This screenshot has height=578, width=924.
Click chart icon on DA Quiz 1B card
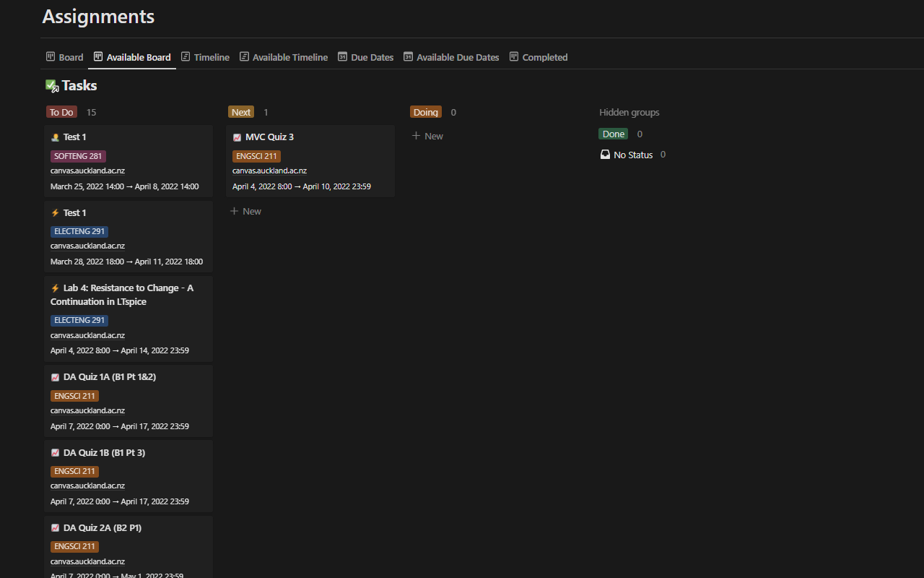coord(55,453)
